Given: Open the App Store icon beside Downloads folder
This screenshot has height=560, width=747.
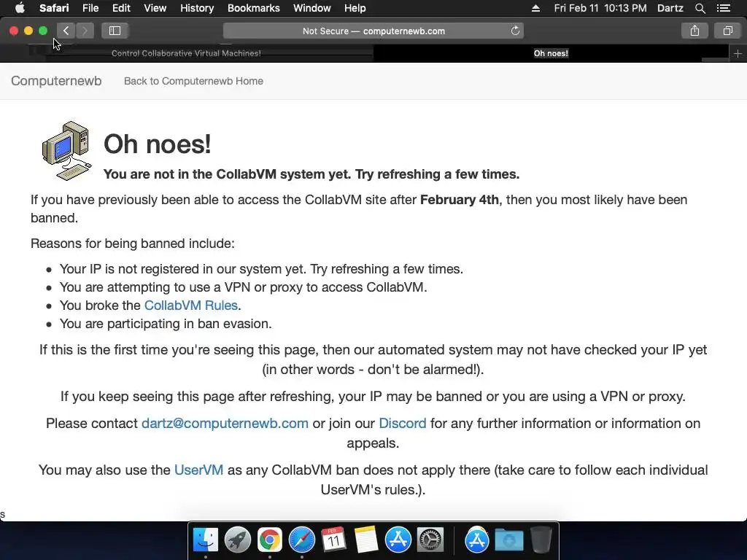Looking at the screenshot, I should (x=477, y=540).
